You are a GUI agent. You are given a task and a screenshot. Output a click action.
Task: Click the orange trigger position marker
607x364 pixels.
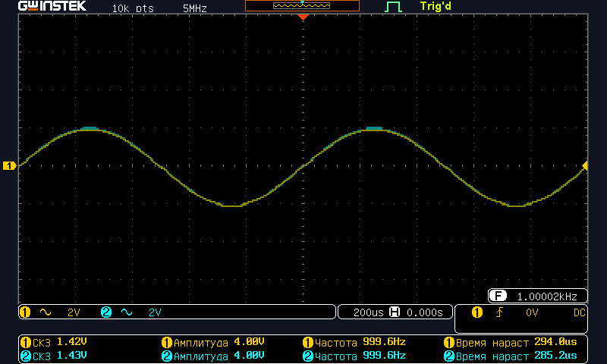(x=303, y=17)
